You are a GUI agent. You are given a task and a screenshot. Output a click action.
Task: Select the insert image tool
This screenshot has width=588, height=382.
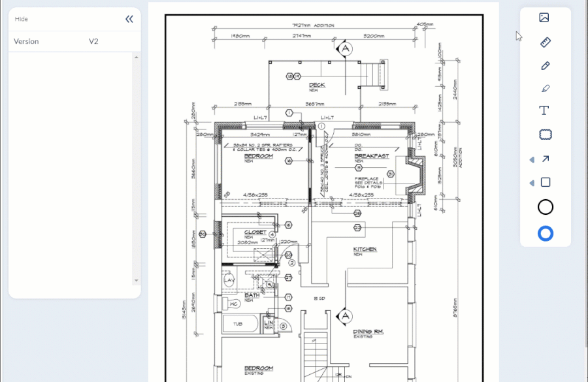(x=544, y=18)
